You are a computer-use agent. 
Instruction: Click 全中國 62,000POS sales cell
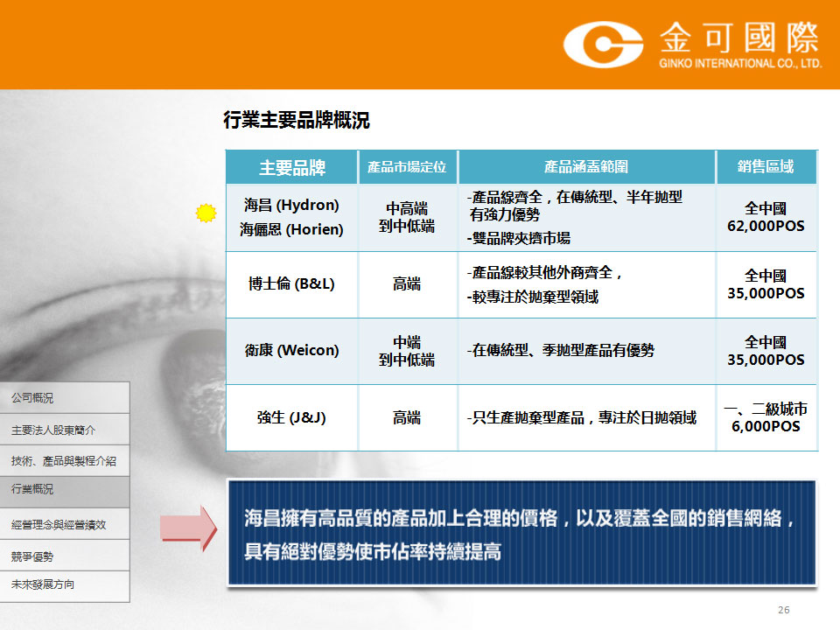point(766,218)
